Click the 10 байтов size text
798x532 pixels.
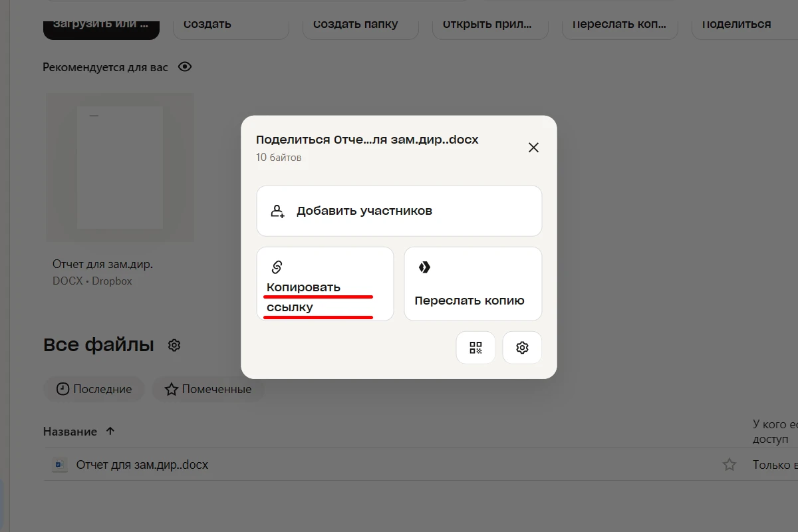click(279, 158)
